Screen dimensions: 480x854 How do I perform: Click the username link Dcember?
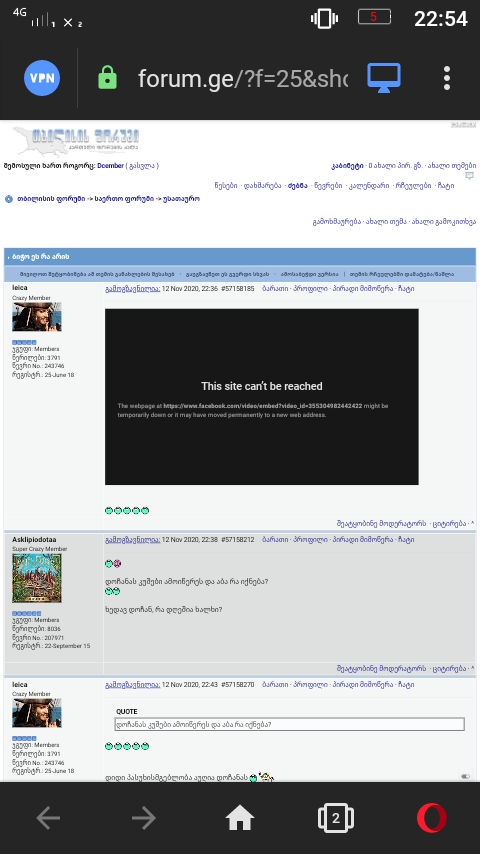point(111,166)
